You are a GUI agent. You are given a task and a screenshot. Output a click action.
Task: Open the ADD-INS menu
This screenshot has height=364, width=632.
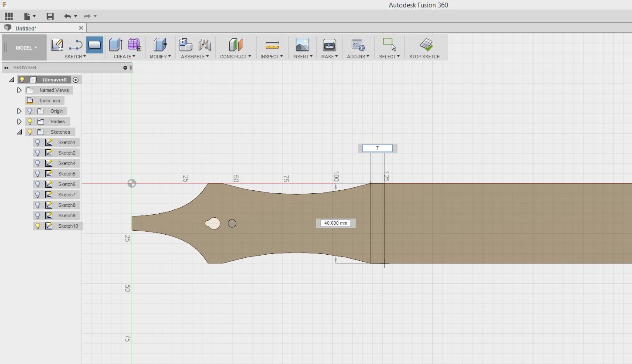coord(358,57)
